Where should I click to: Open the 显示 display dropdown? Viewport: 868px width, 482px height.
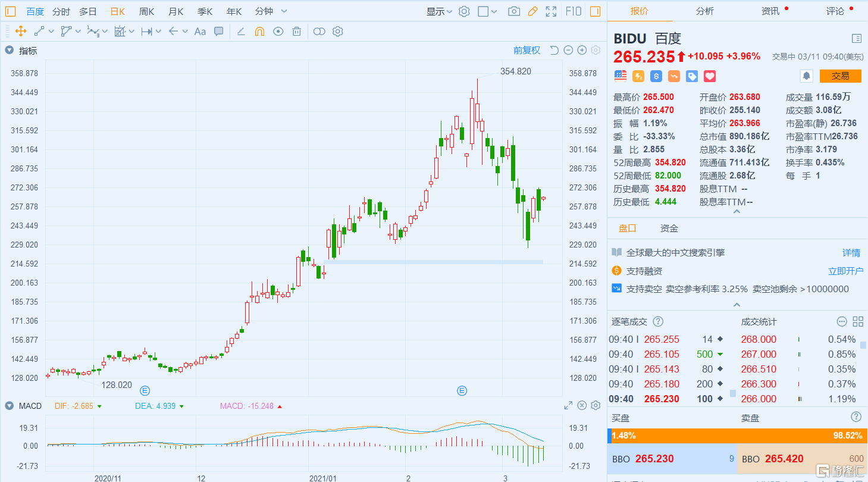coord(439,11)
